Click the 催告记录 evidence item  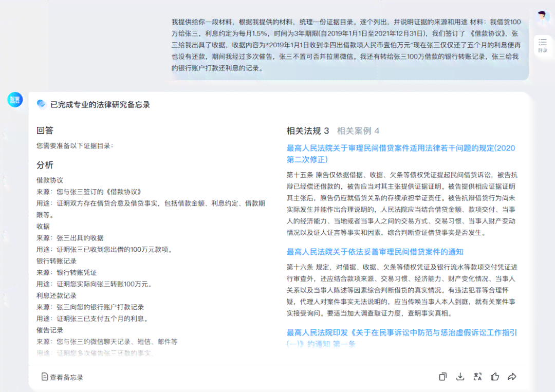click(x=50, y=330)
